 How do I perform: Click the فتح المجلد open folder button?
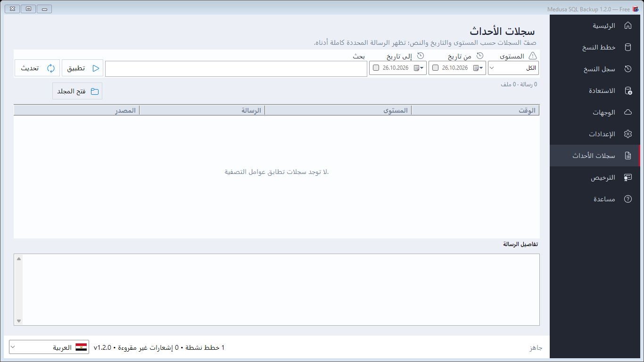77,91
